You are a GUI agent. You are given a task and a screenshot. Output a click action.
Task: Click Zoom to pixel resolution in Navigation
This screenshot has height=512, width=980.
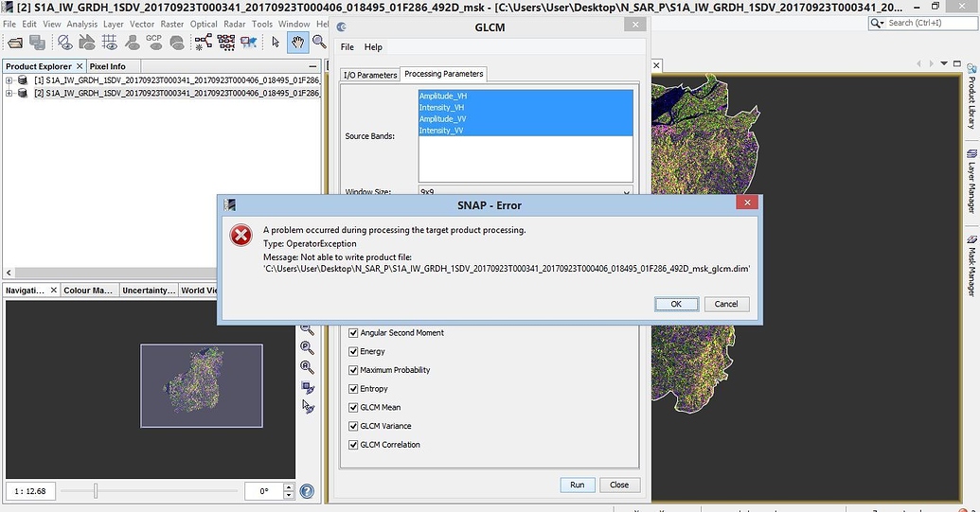coord(307,347)
